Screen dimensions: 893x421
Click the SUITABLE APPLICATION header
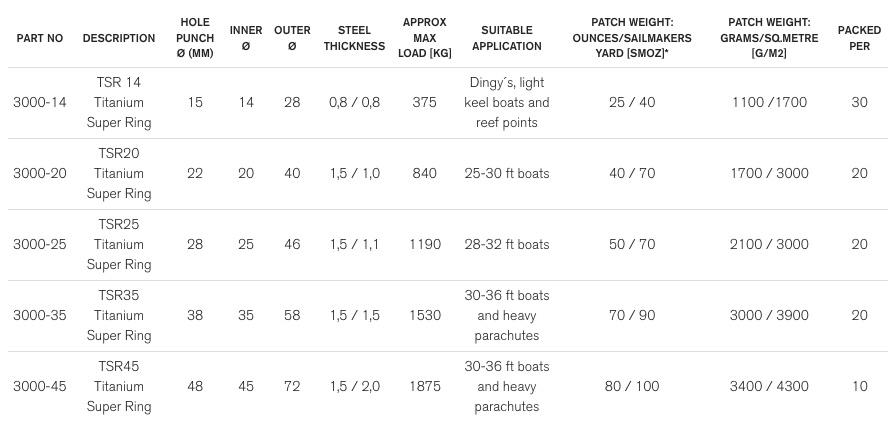506,38
